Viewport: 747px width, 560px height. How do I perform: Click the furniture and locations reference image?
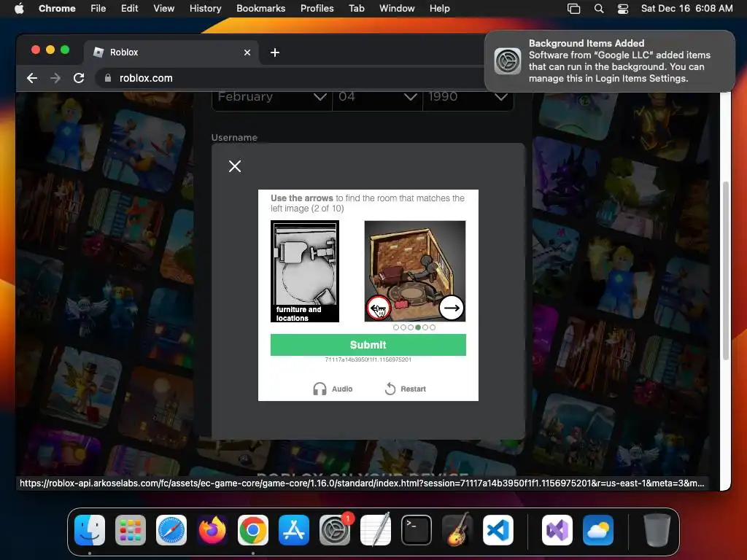(305, 271)
